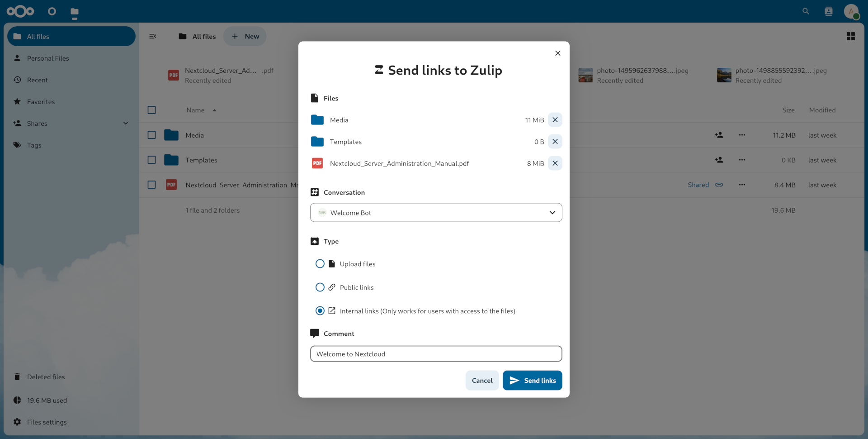The height and width of the screenshot is (439, 868).
Task: Close the Send links to Zulip dialog
Action: [x=557, y=53]
